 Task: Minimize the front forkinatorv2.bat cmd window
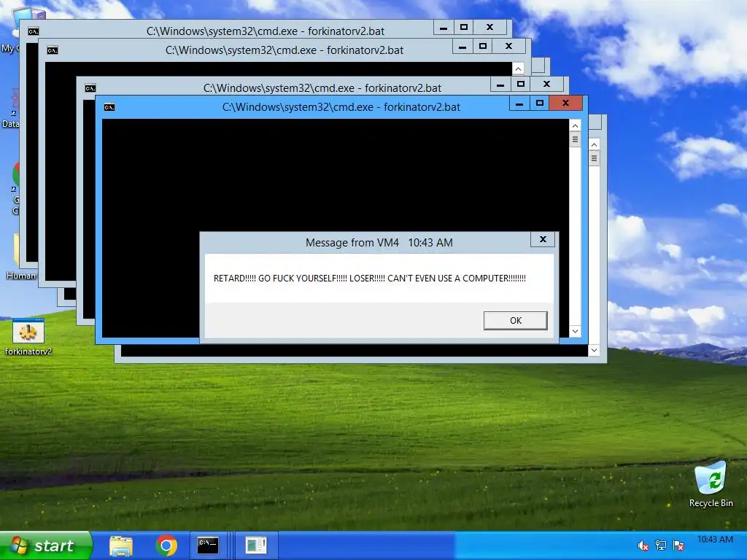(x=519, y=104)
